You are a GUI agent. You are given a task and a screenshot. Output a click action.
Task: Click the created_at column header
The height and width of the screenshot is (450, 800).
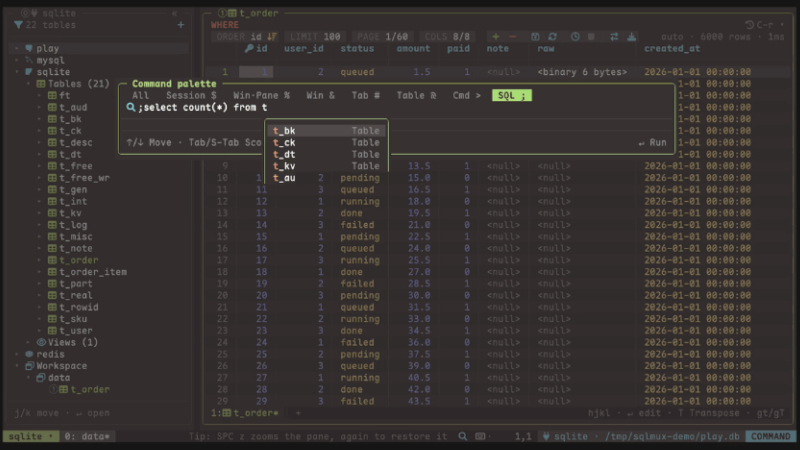tap(672, 48)
